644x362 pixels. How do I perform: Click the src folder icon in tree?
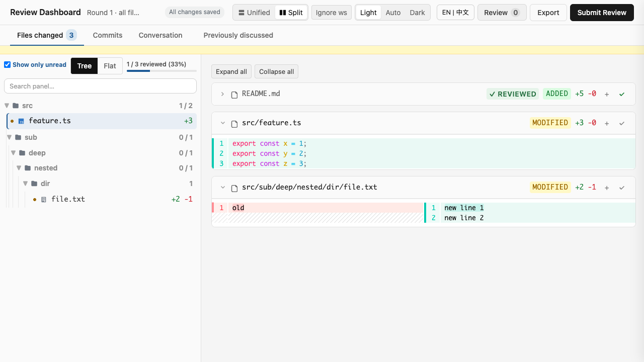(x=16, y=106)
